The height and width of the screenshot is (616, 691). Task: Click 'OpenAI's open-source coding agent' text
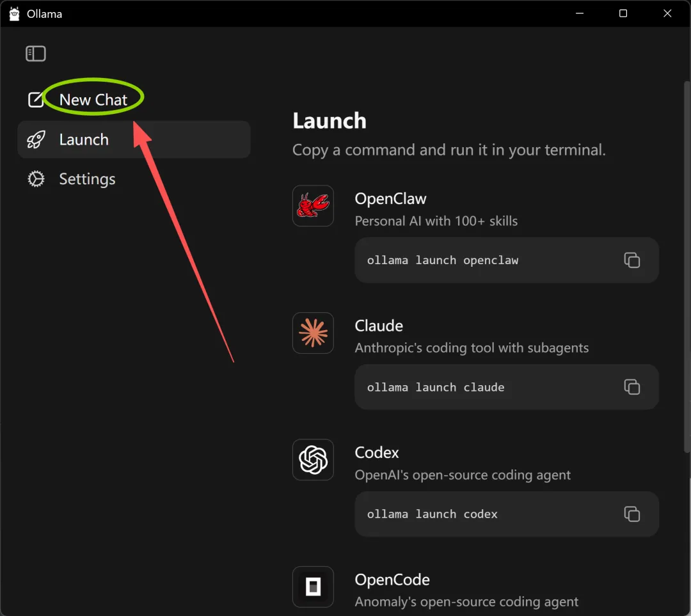[x=463, y=475]
